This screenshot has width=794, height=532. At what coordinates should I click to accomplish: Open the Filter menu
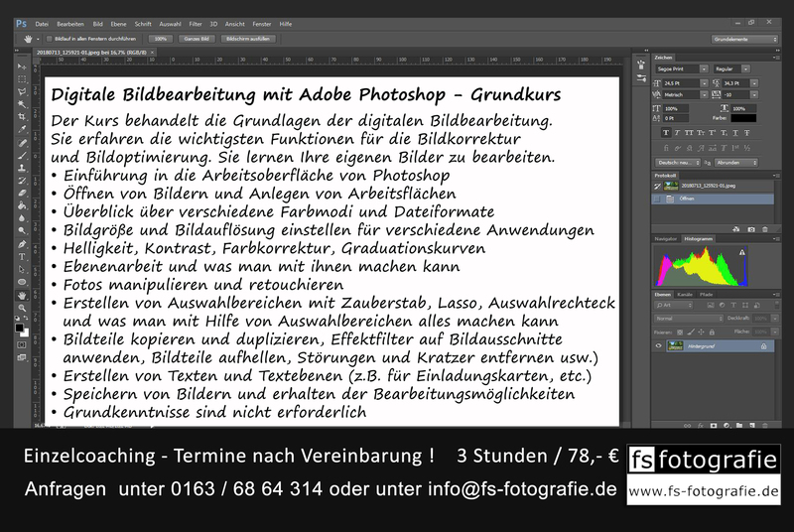click(x=196, y=22)
